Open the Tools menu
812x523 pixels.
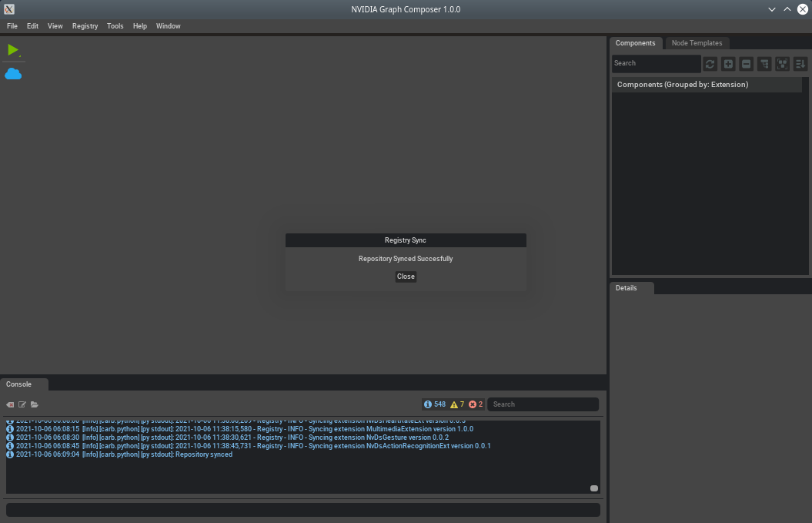[x=115, y=26]
